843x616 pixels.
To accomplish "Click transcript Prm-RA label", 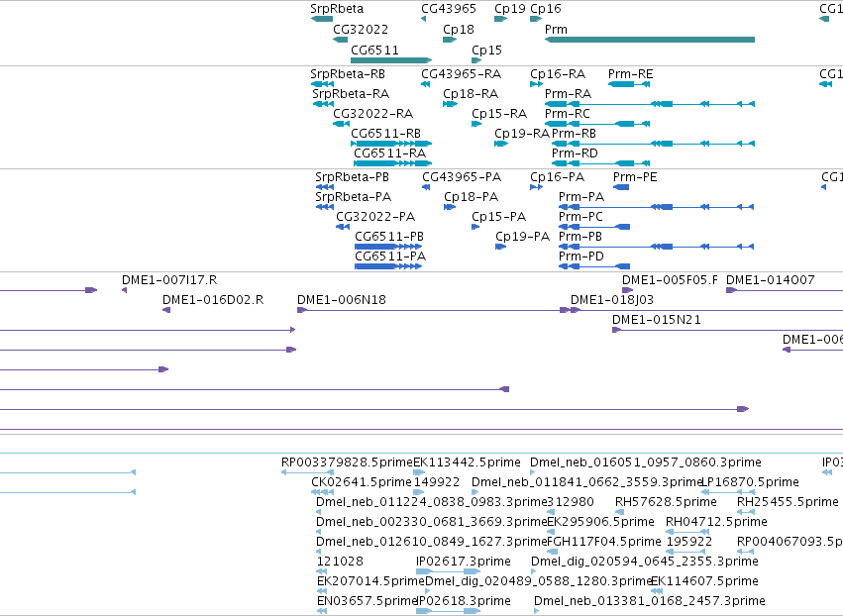I will [x=568, y=94].
